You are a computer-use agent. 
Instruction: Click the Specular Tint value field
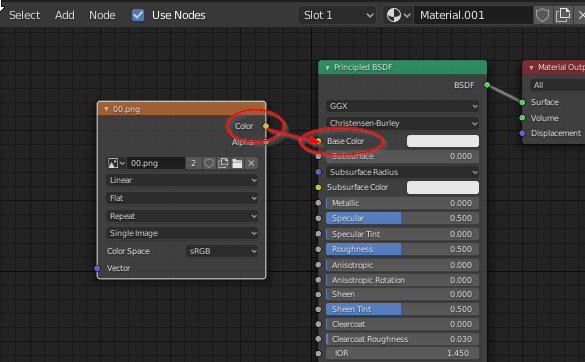(x=402, y=234)
